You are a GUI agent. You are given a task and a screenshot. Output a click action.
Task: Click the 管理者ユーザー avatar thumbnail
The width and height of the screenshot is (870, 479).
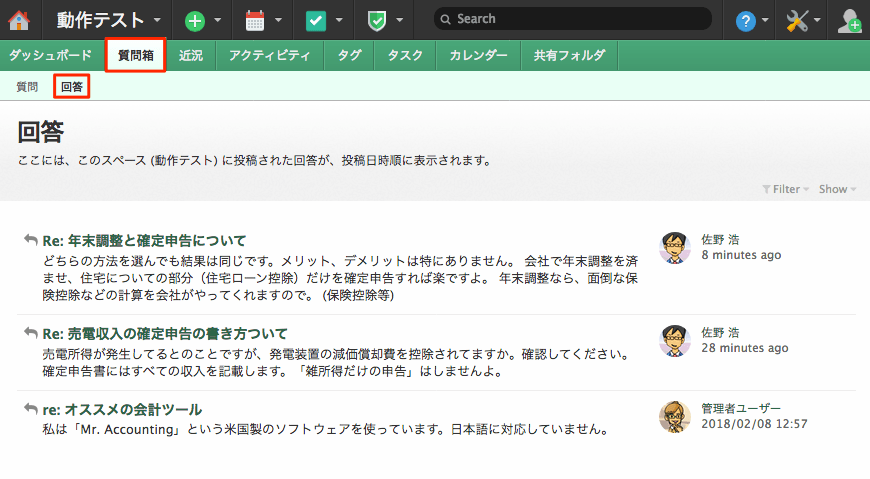(x=675, y=417)
